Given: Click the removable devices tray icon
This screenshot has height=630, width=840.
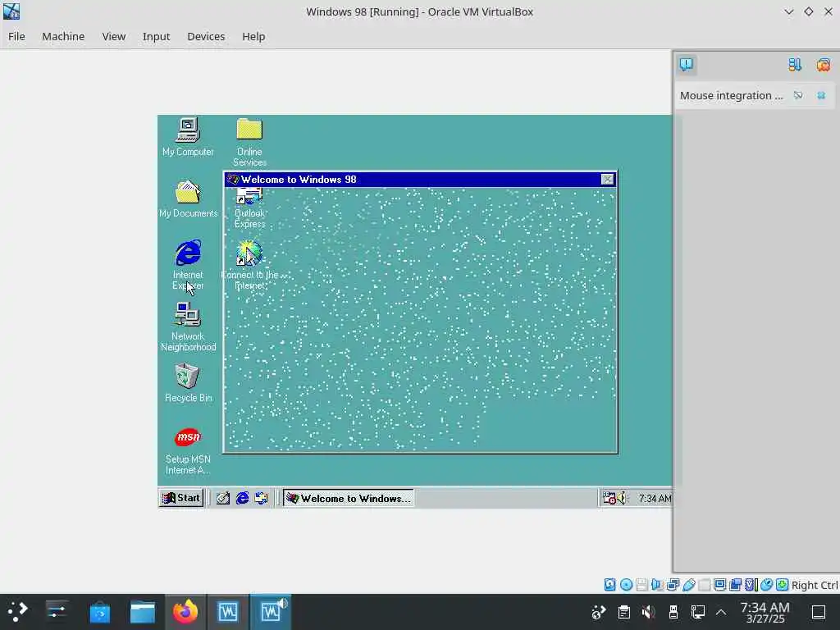Looking at the screenshot, I should coord(673,612).
